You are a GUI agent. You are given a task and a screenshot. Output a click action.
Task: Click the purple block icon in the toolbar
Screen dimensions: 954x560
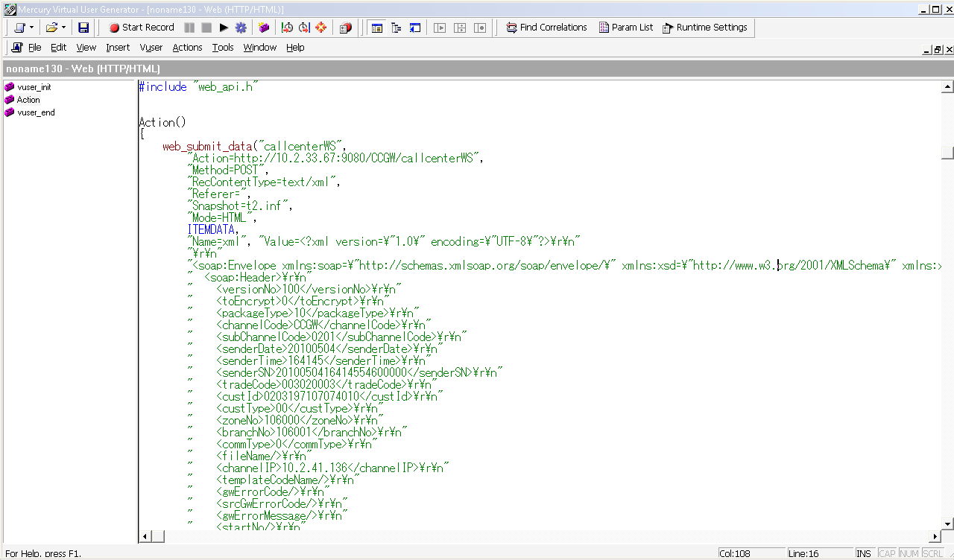(264, 28)
